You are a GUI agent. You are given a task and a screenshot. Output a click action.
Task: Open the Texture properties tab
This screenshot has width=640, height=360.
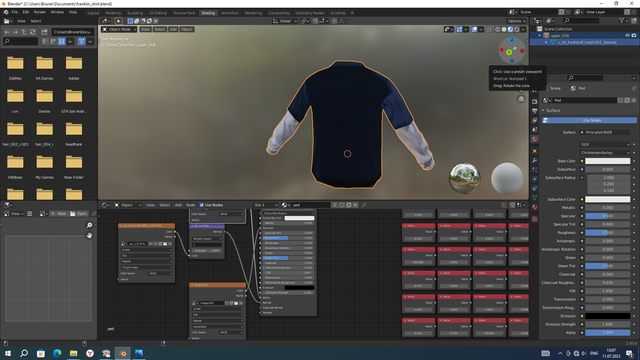pyautogui.click(x=535, y=219)
